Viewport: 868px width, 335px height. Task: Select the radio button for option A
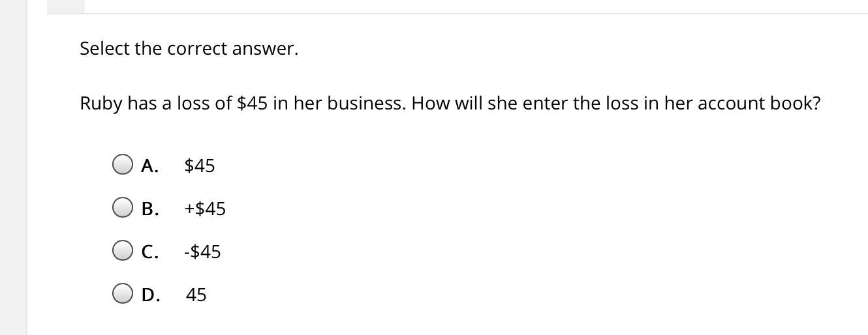point(123,165)
